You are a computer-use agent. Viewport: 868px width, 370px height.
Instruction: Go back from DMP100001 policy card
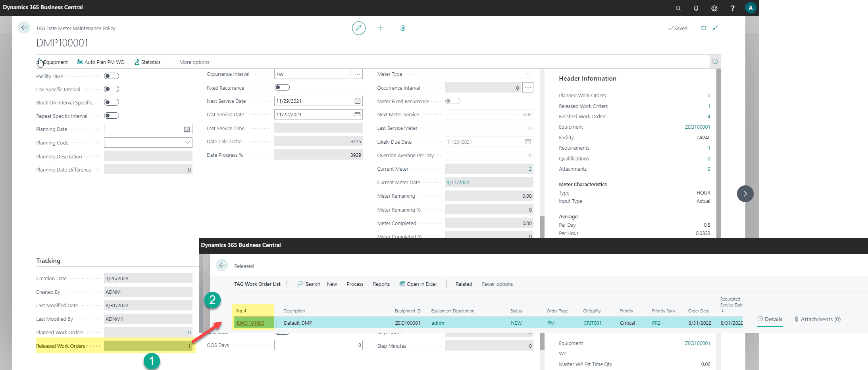(24, 27)
